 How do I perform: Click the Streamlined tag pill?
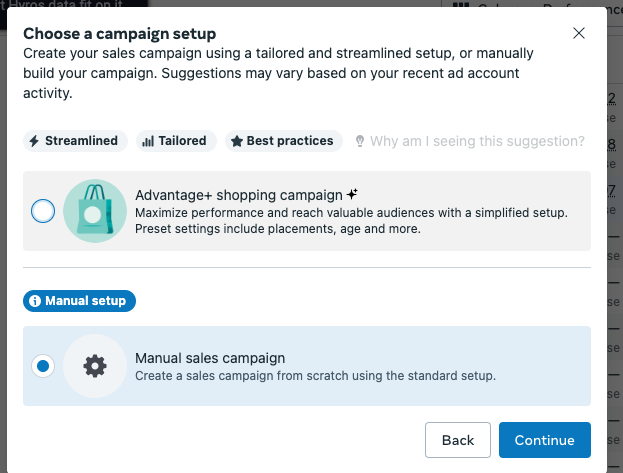[x=75, y=141]
